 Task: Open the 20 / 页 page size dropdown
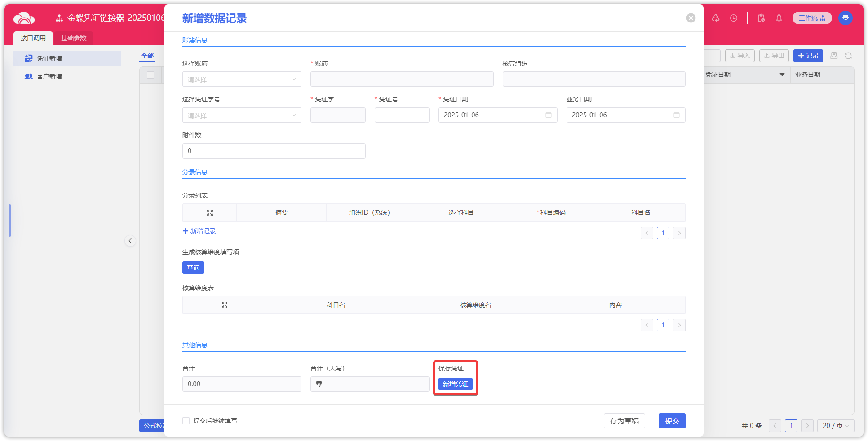tap(836, 426)
